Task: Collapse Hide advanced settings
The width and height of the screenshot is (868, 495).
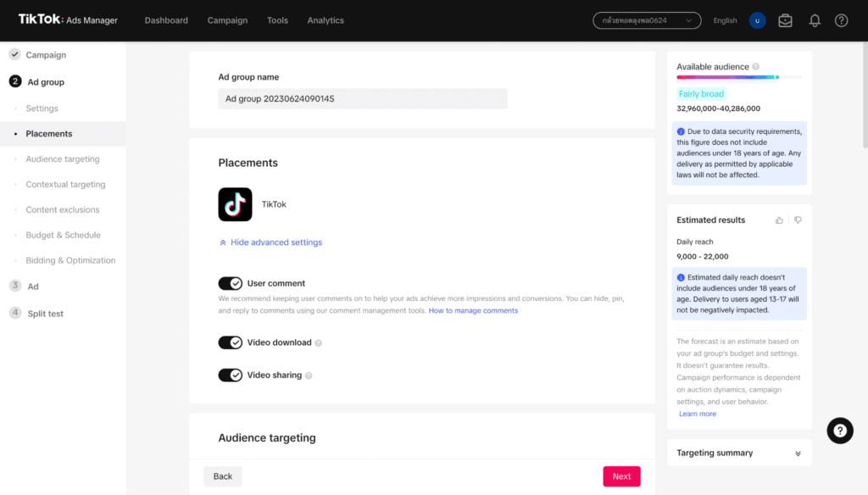Action: (270, 242)
